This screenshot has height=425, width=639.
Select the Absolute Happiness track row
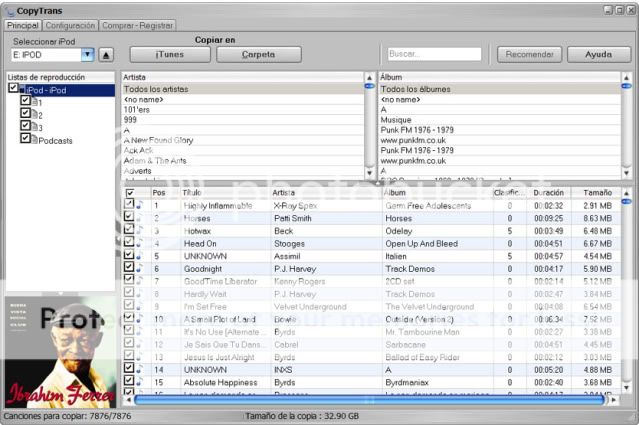click(x=372, y=383)
